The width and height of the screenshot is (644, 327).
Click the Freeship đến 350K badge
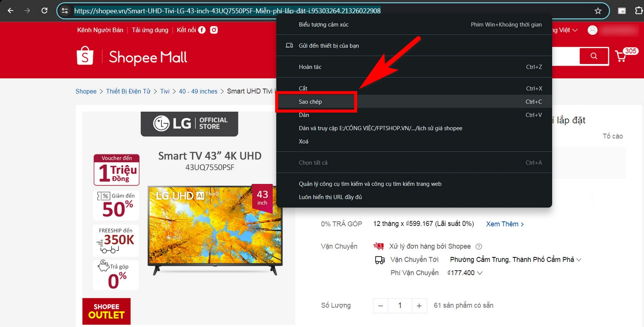coord(116,240)
